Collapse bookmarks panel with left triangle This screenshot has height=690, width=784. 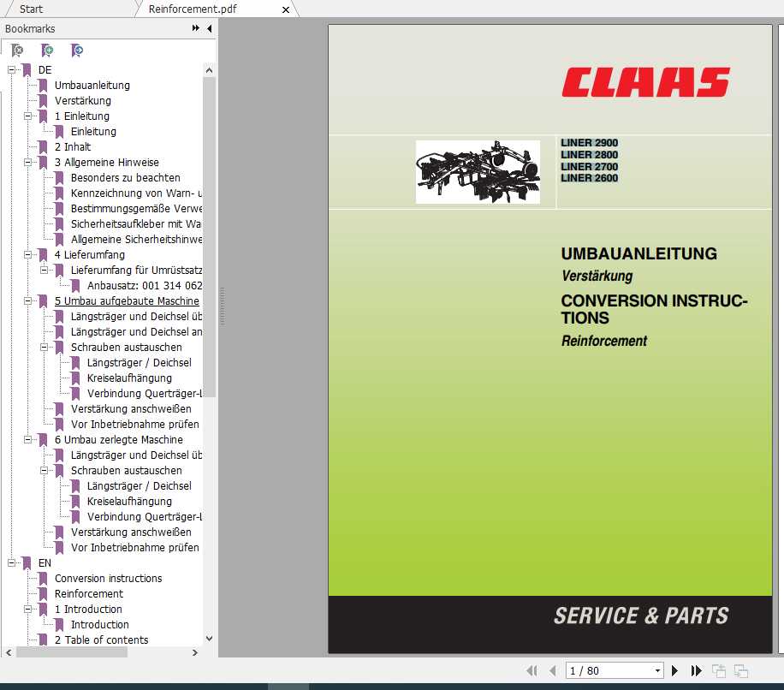[x=209, y=28]
